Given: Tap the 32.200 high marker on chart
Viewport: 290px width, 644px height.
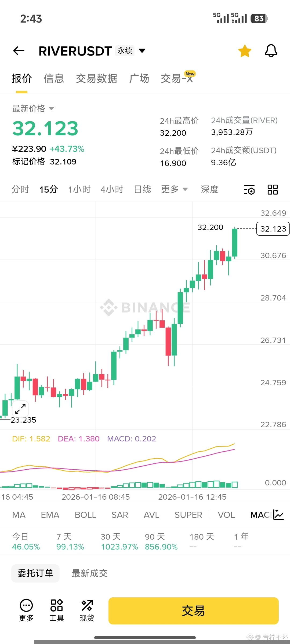Looking at the screenshot, I should (x=210, y=227).
